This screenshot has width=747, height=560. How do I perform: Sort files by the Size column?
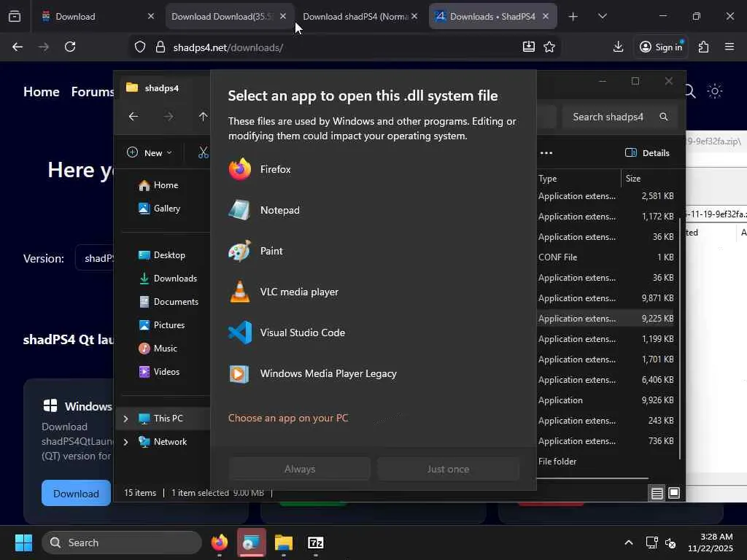click(x=650, y=179)
